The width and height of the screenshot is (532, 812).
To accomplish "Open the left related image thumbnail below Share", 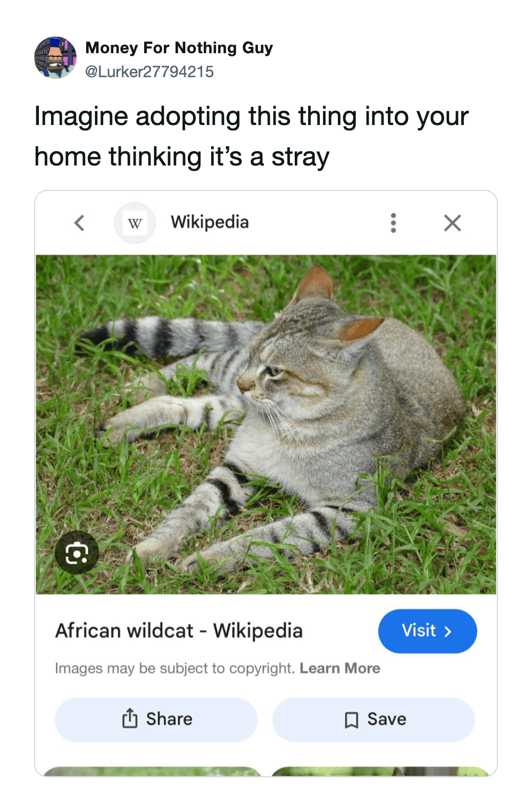I will pos(152,772).
